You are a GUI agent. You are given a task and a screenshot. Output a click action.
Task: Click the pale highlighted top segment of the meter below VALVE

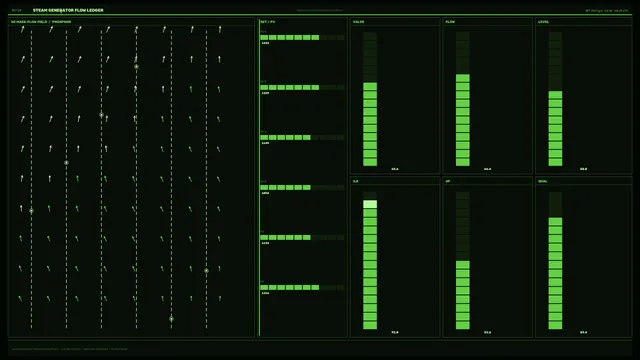click(370, 204)
